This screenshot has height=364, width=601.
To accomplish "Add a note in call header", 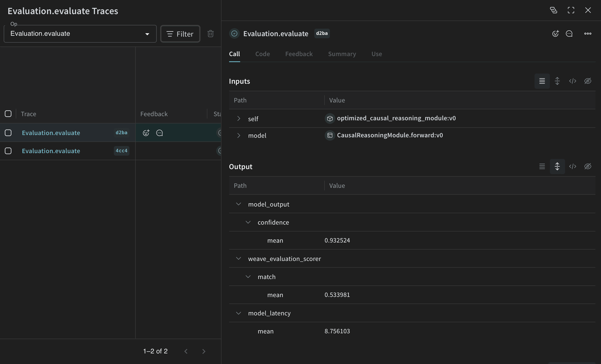I will point(569,33).
